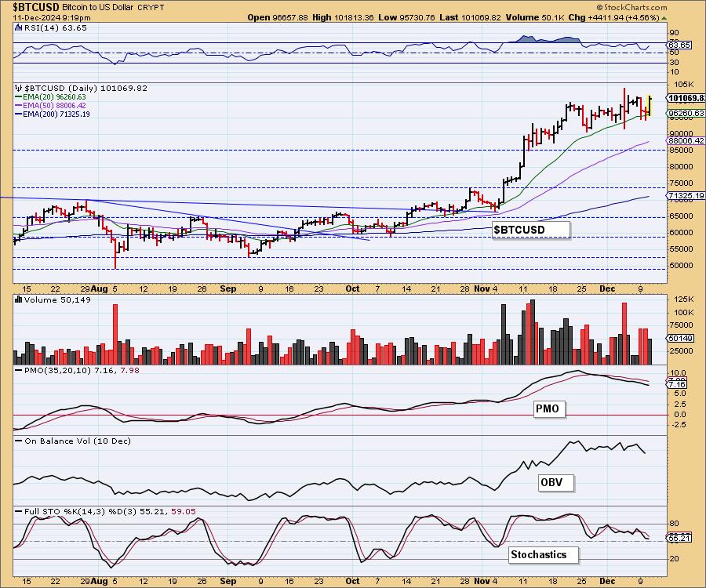This screenshot has width=706, height=588.
Task: Click the EMA(50) 88006.42 legend entry
Action: [x=50, y=105]
